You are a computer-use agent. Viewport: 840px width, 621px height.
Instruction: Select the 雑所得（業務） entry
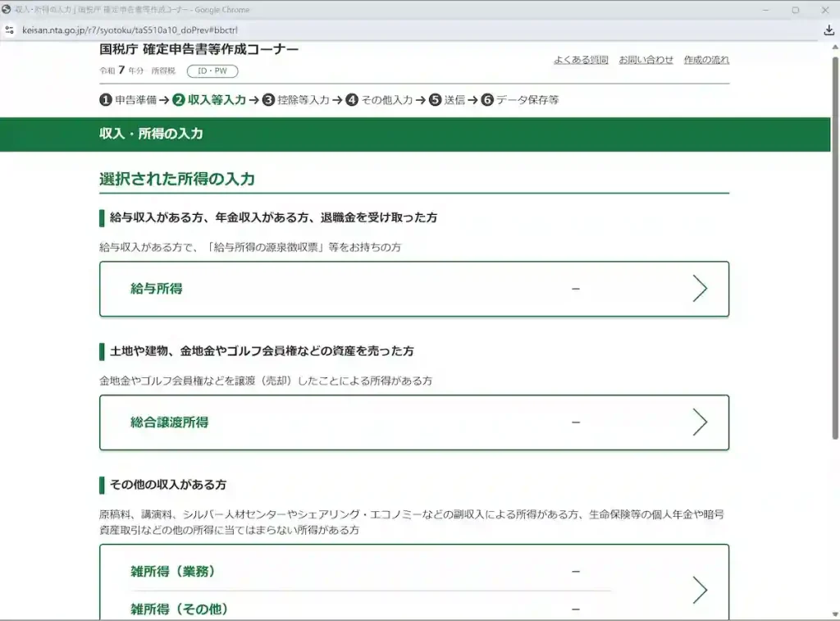[x=173, y=572]
